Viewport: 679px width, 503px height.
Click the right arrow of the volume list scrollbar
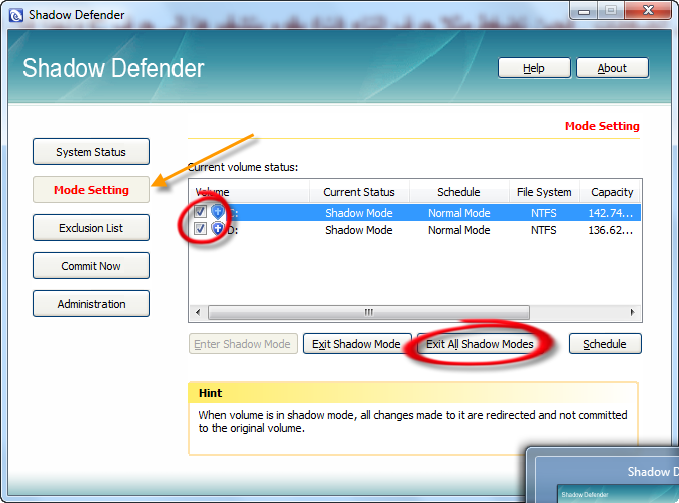(632, 312)
